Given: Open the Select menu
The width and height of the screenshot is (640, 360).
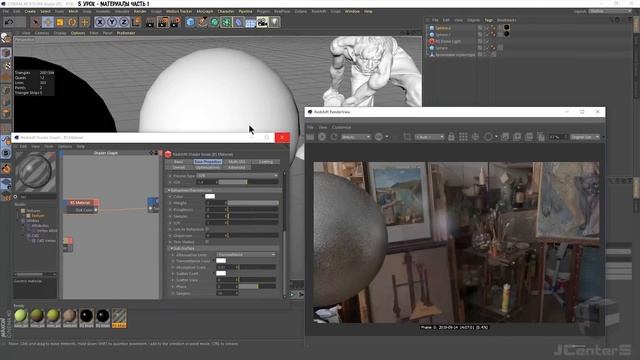Looking at the screenshot, I should pos(45,11).
